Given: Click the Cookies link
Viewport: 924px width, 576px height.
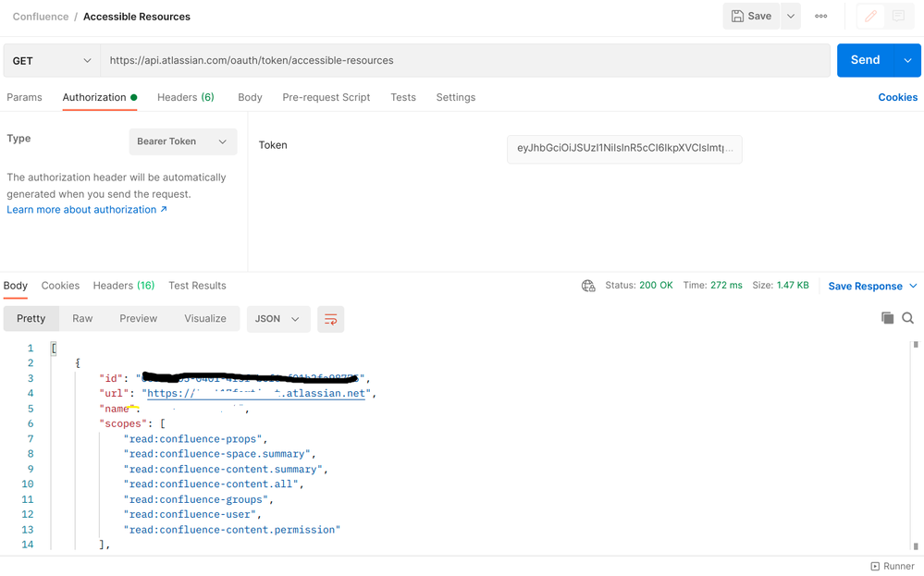Looking at the screenshot, I should (x=897, y=97).
